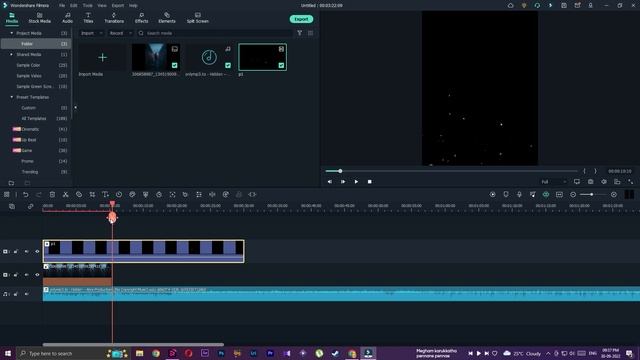
Task: Toggle the green auto ripple icon
Action: [546, 195]
